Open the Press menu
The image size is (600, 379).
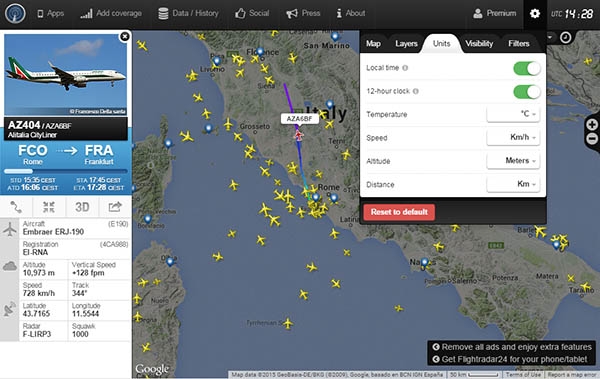[x=303, y=13]
